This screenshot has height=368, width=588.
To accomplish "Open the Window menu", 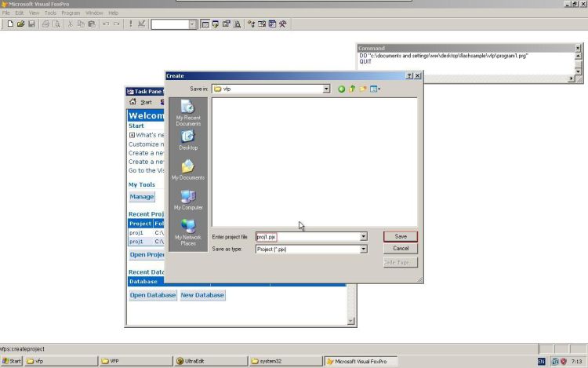I will pos(94,13).
